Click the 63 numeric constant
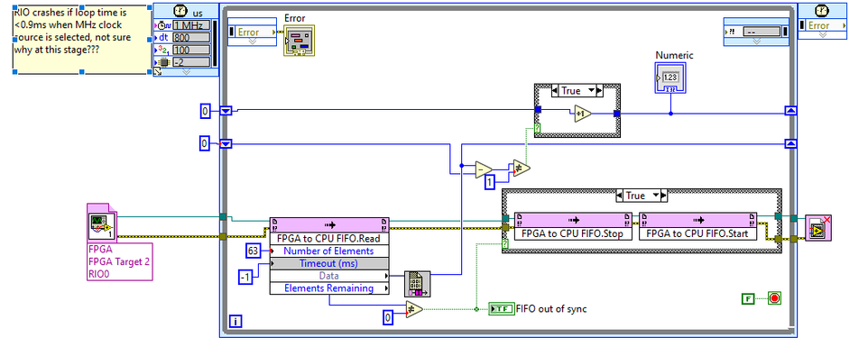 tap(253, 251)
